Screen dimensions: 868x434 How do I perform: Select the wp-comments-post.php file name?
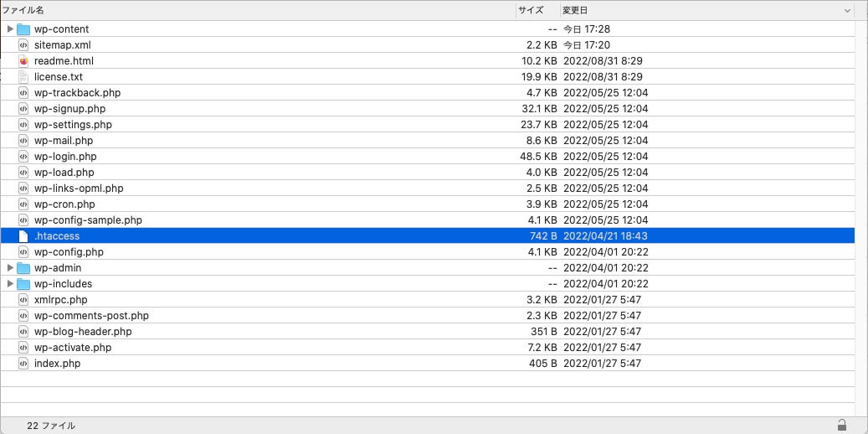point(91,316)
